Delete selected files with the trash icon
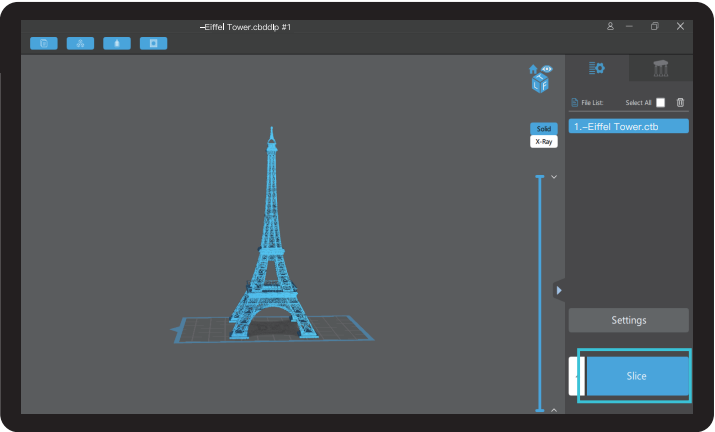Image resolution: width=715 pixels, height=432 pixels. click(680, 102)
